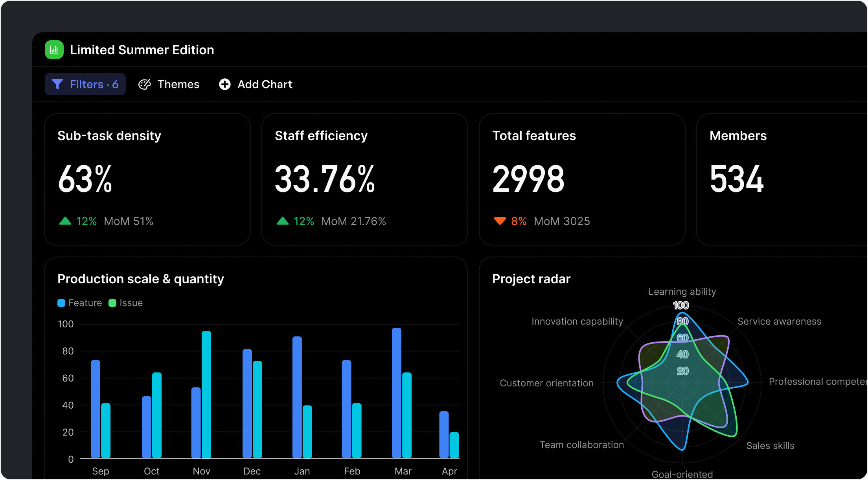Viewport: 868px width, 480px height.
Task: Click the green dashboard app logo icon
Action: click(x=54, y=50)
